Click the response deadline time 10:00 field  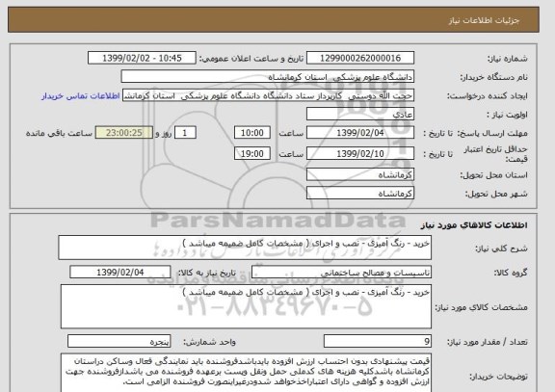point(252,133)
